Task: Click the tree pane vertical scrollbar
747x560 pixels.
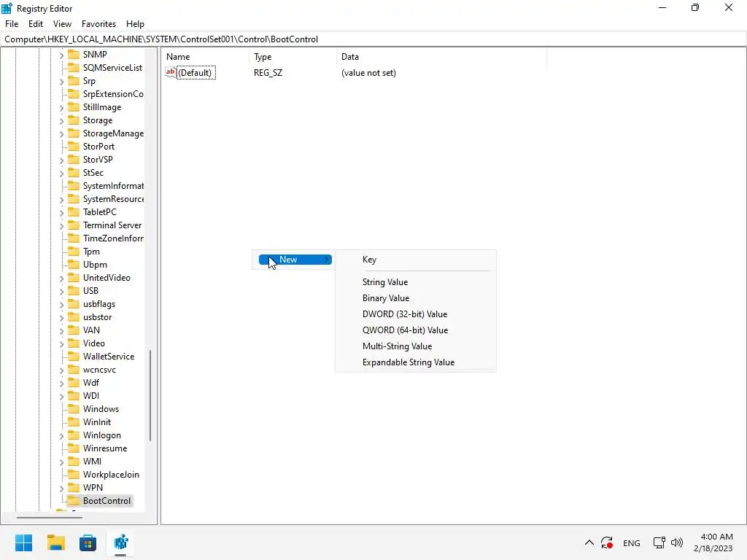Action: click(150, 395)
